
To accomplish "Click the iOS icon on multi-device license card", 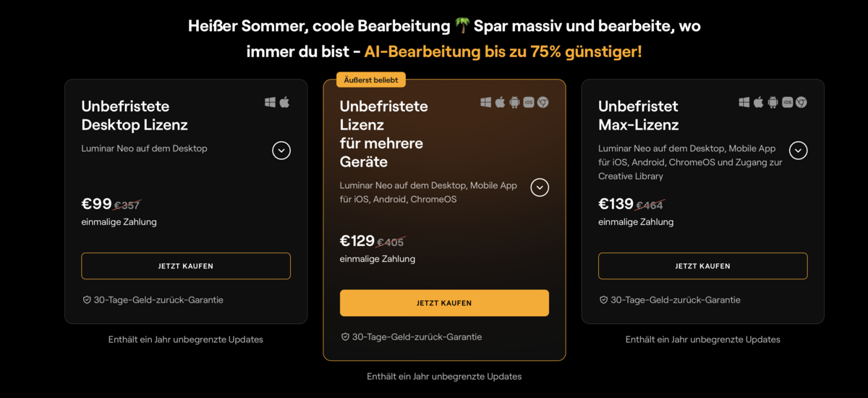I will (529, 103).
